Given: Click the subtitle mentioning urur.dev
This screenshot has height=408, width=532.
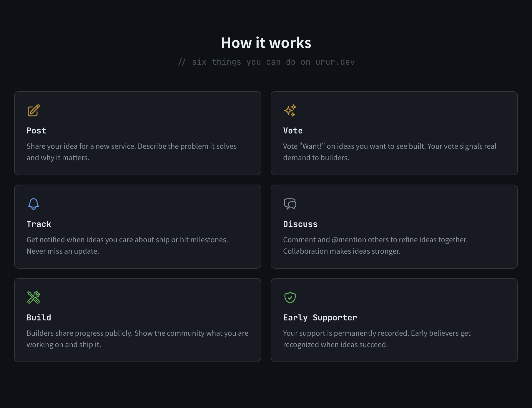Looking at the screenshot, I should pos(266,62).
